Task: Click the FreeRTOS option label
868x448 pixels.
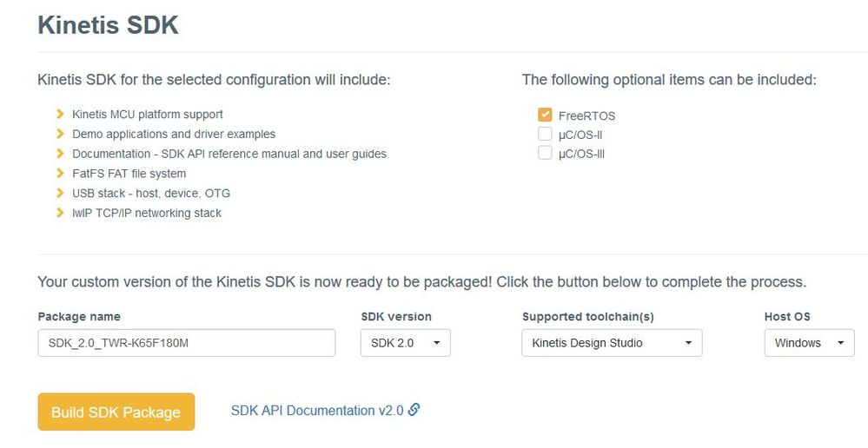Action: [x=586, y=115]
